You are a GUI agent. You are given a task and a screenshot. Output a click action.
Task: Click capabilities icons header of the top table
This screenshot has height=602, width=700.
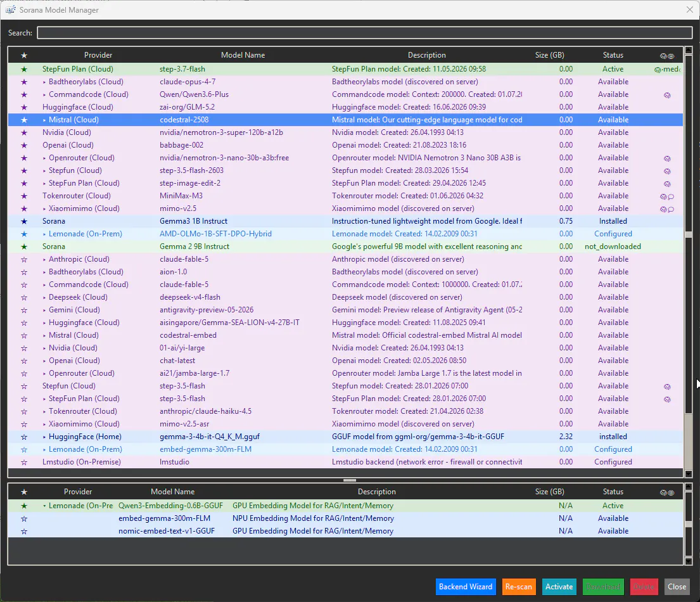coord(667,55)
